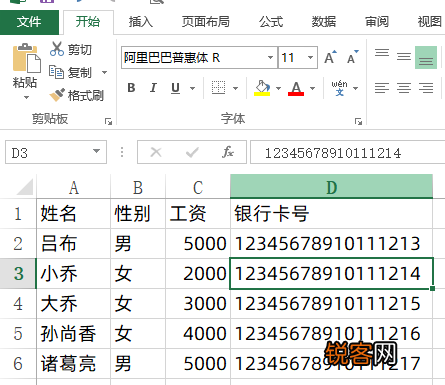Confirm formula entry checkmark
This screenshot has width=445, height=385.
tap(192, 152)
